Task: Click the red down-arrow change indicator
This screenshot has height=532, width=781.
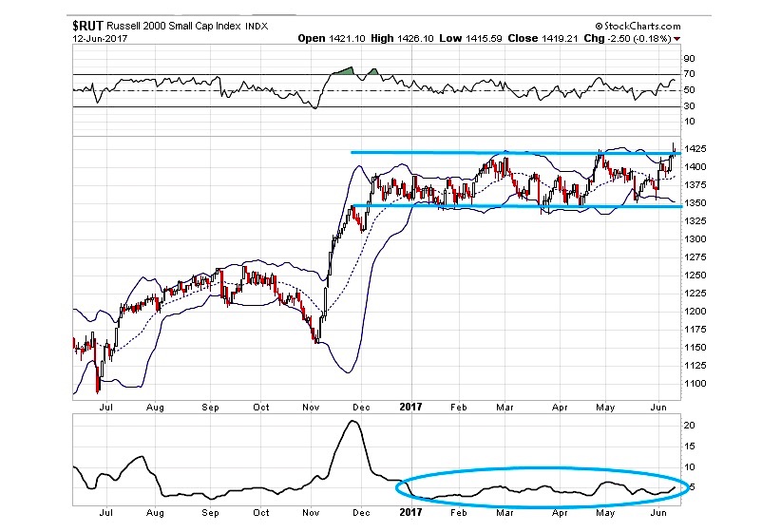Action: pyautogui.click(x=676, y=39)
